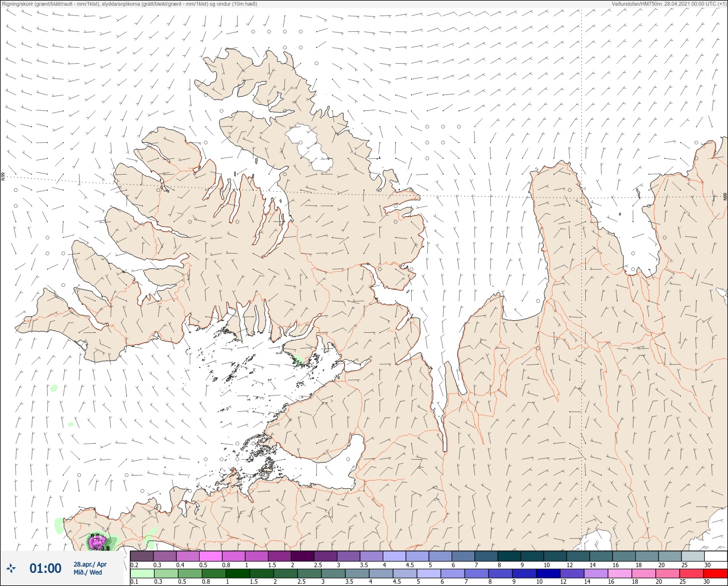
Task: Select the palest green first swatch in lower legend row
Action: (x=142, y=573)
